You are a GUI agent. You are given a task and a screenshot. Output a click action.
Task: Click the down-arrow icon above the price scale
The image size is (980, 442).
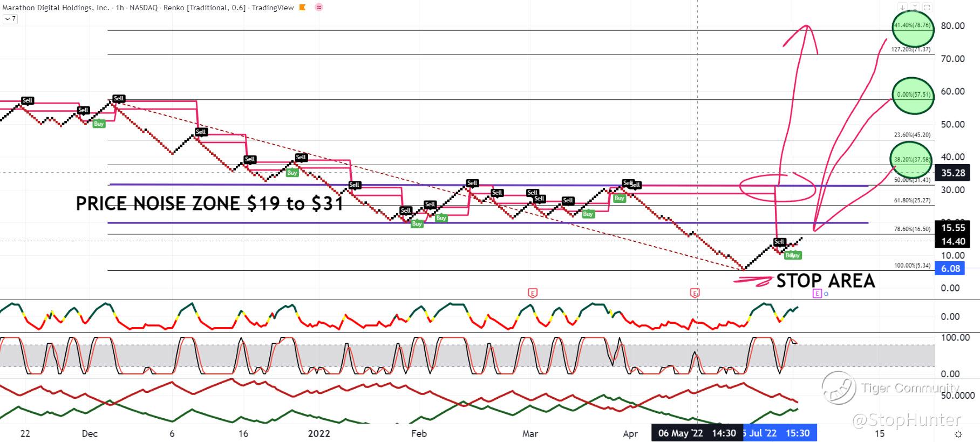coord(902,8)
